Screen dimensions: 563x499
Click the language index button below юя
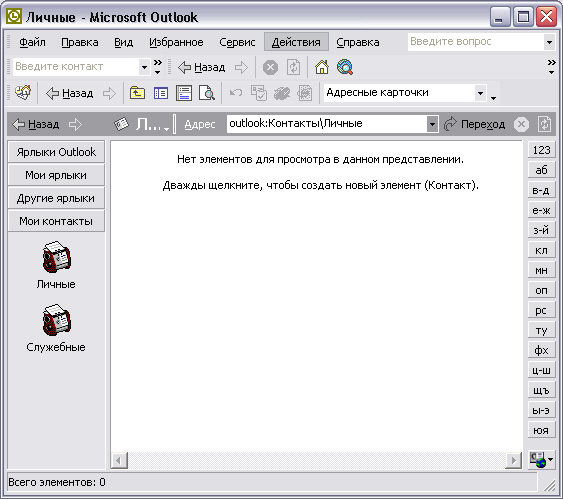pos(541,459)
